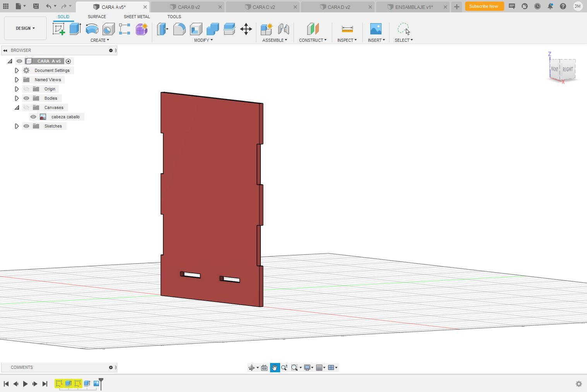This screenshot has height=392, width=587.
Task: Select the Rectangular Pattern tool
Action: [125, 29]
